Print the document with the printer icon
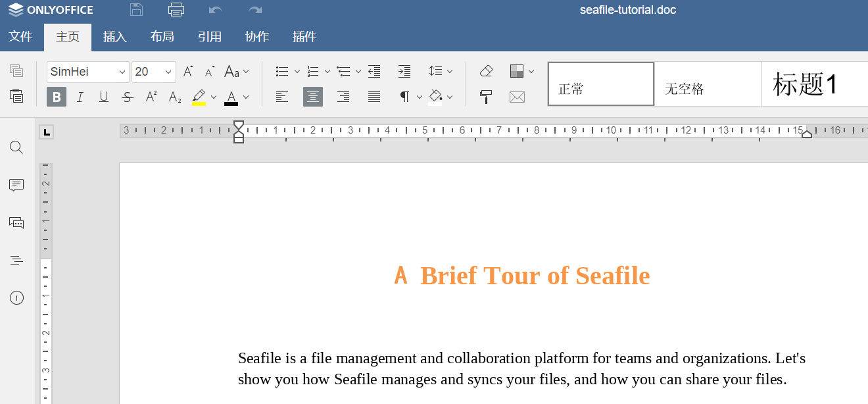Image resolution: width=868 pixels, height=404 pixels. tap(176, 10)
